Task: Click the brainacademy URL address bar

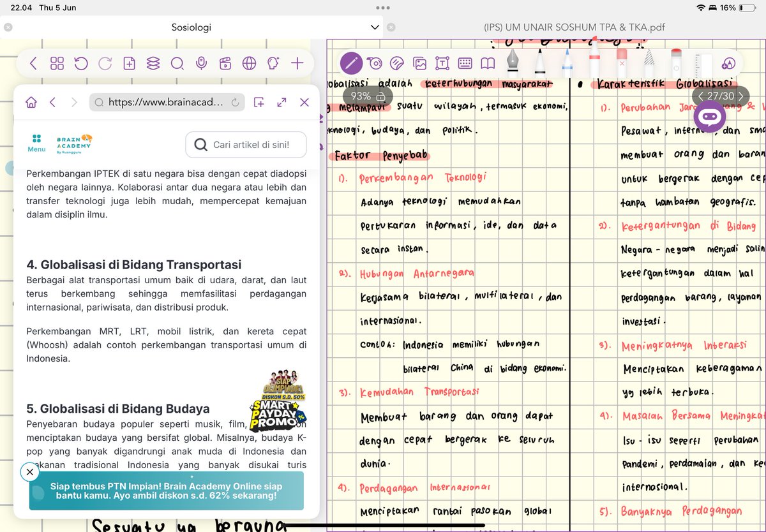Action: coord(166,102)
